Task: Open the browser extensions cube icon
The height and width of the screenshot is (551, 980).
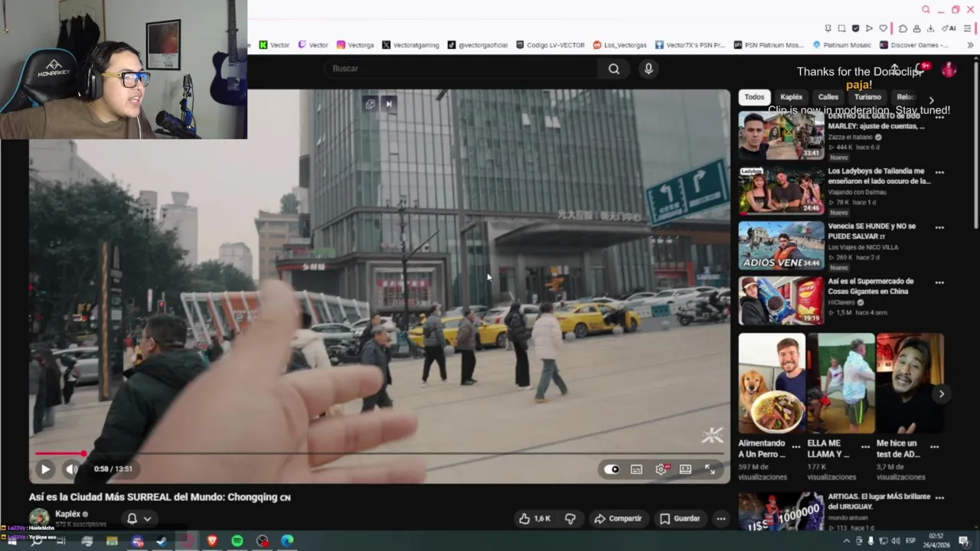Action: pyautogui.click(x=903, y=28)
